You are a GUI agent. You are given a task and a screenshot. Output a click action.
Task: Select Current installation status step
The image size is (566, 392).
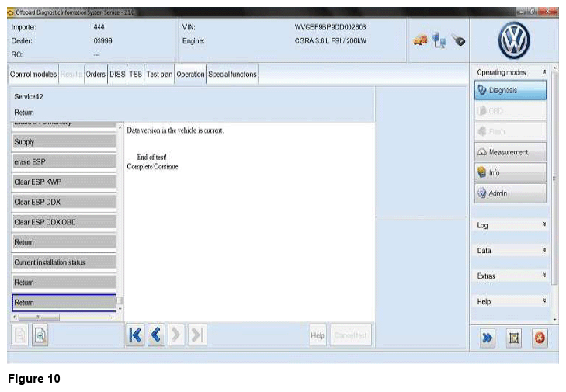tap(64, 262)
